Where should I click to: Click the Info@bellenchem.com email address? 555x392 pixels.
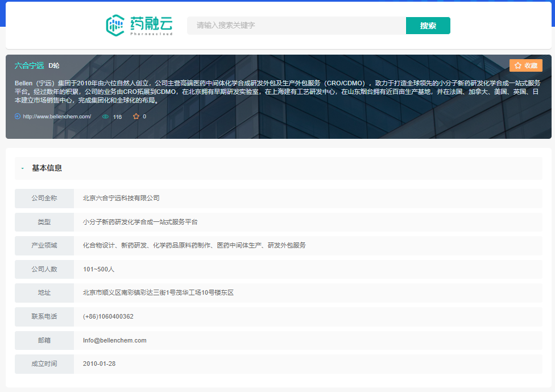coord(114,340)
